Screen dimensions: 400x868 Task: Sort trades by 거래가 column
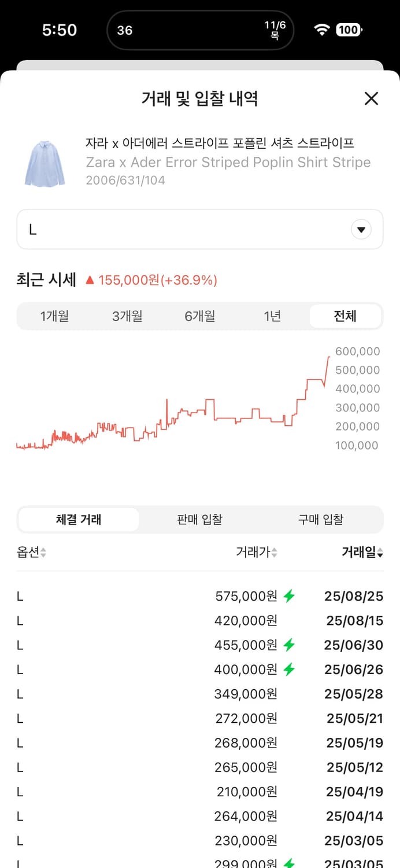point(275,552)
